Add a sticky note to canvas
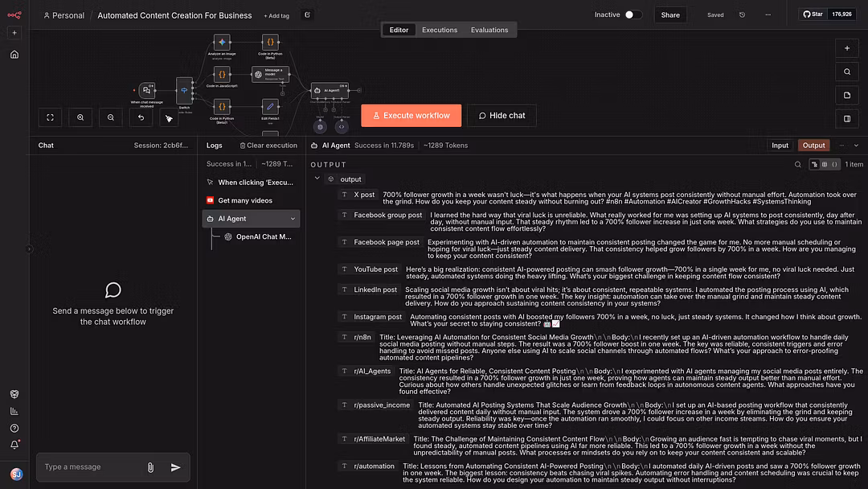868x489 pixels. [847, 95]
